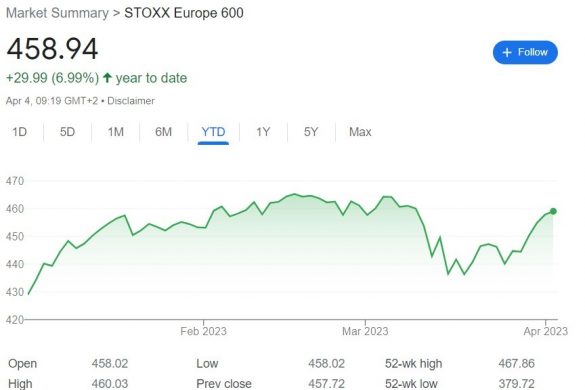The image size is (585, 390).
Task: Click the Apr 2023 axis marker
Action: (545, 331)
